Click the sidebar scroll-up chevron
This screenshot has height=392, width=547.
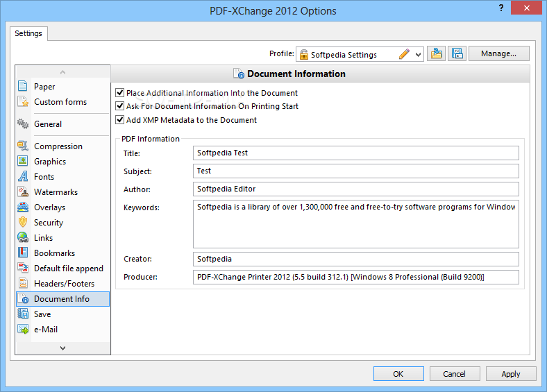(x=62, y=72)
